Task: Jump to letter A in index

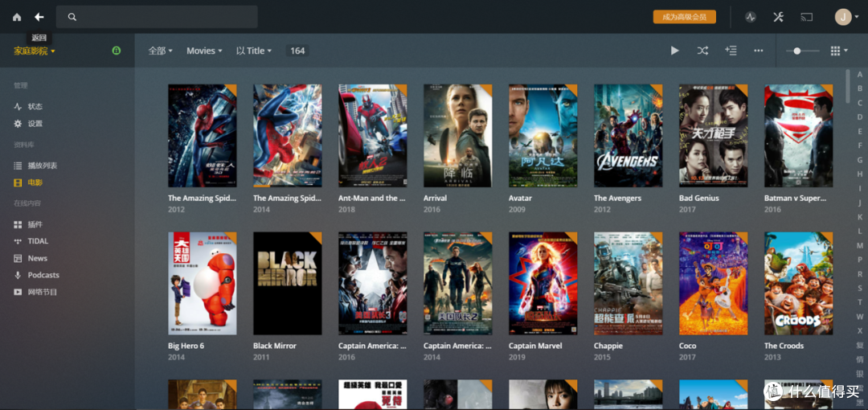Action: point(860,74)
